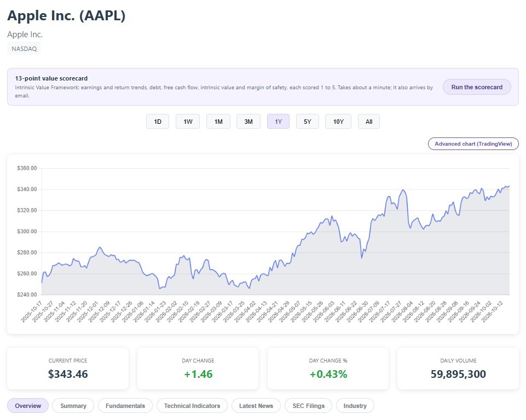The width and height of the screenshot is (526, 420).
Task: Click the Apple Inc. subtitle text
Action: (x=25, y=34)
